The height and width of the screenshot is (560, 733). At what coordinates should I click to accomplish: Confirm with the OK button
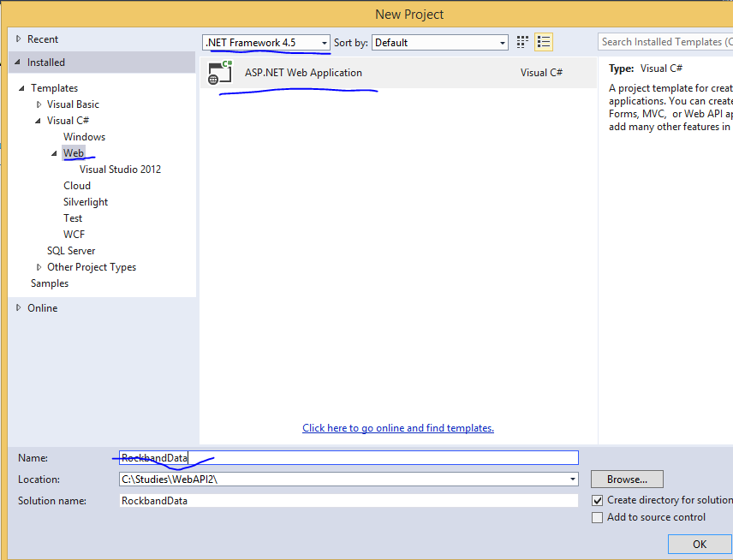pos(700,544)
